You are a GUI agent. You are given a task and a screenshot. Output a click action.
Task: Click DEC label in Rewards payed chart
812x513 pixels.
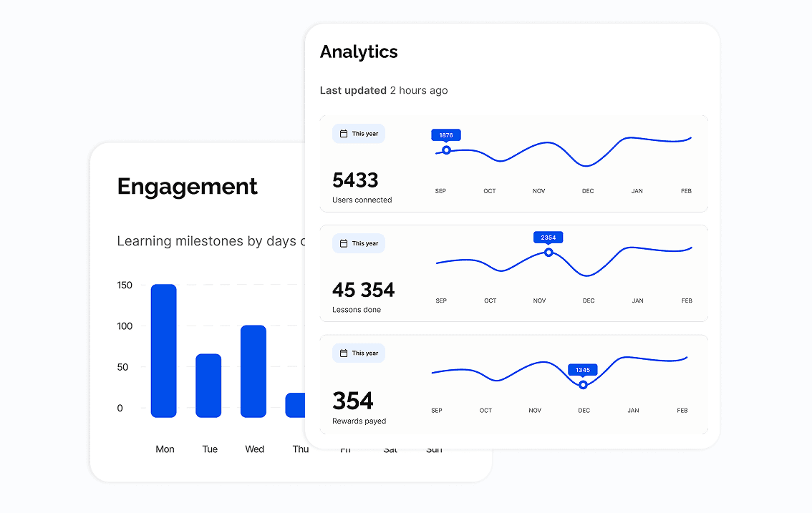(584, 411)
